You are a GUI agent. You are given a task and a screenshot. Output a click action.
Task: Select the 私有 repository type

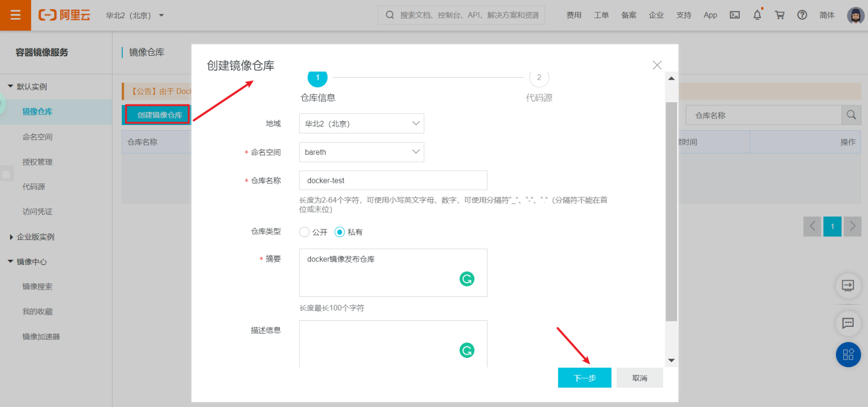[340, 232]
